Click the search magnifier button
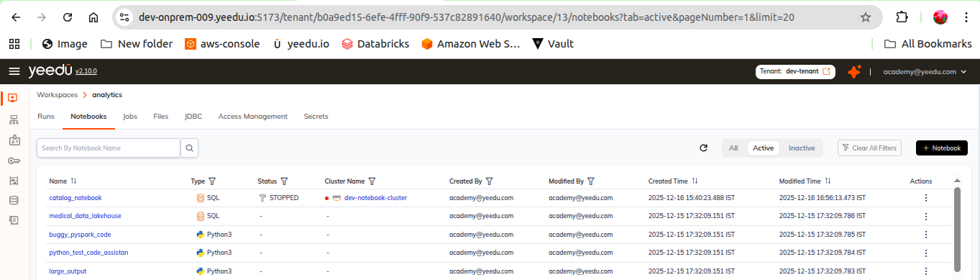 tap(190, 148)
